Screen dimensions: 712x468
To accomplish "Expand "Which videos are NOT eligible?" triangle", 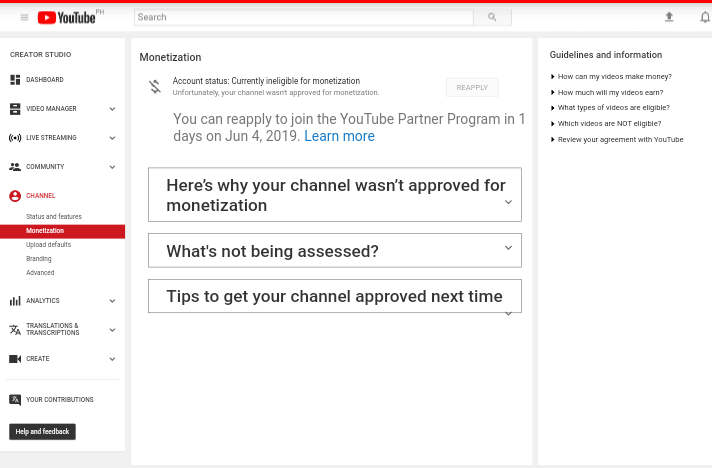I will [x=553, y=123].
